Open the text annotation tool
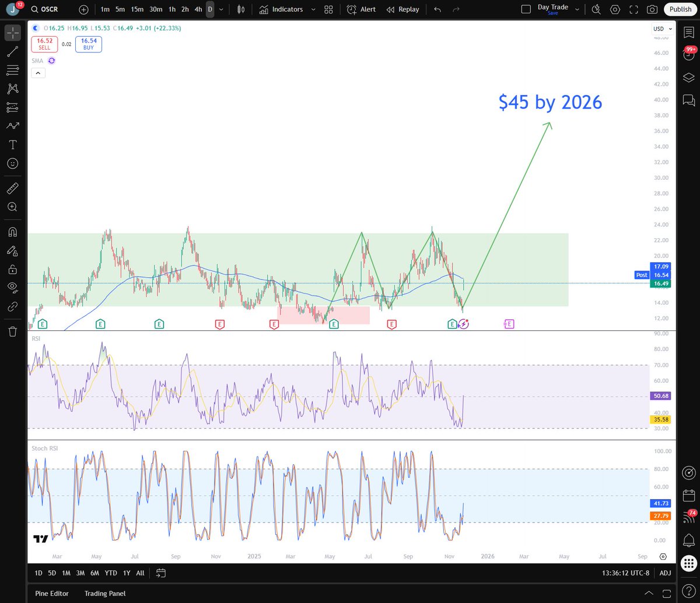This screenshot has width=700, height=603. pos(13,144)
